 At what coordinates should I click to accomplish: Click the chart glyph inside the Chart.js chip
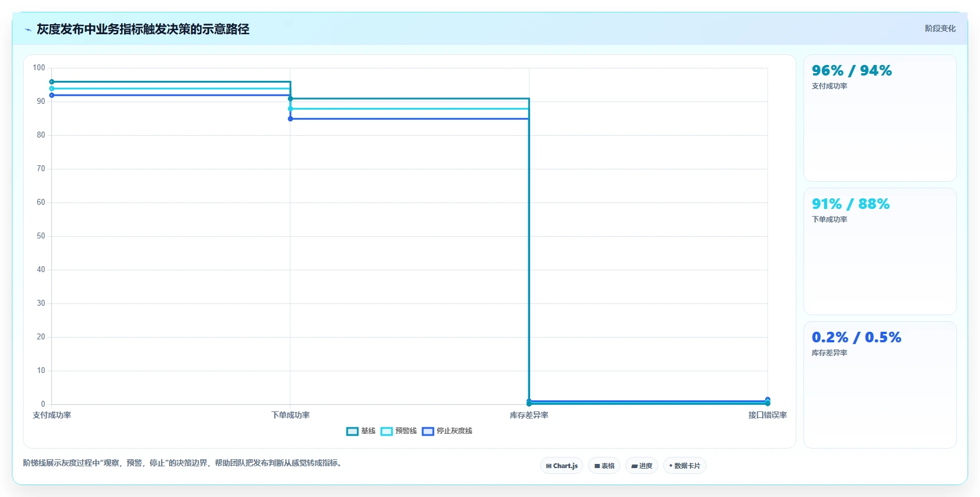(548, 466)
